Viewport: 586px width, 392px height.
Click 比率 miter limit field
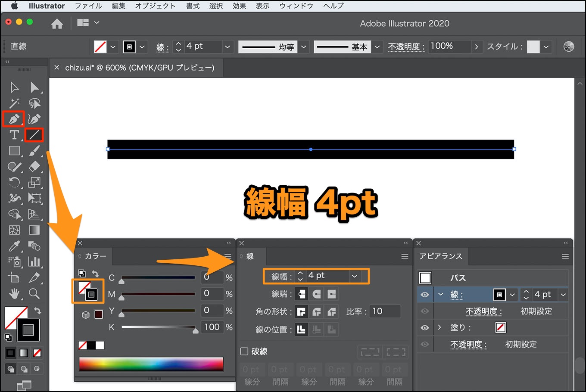pos(385,311)
